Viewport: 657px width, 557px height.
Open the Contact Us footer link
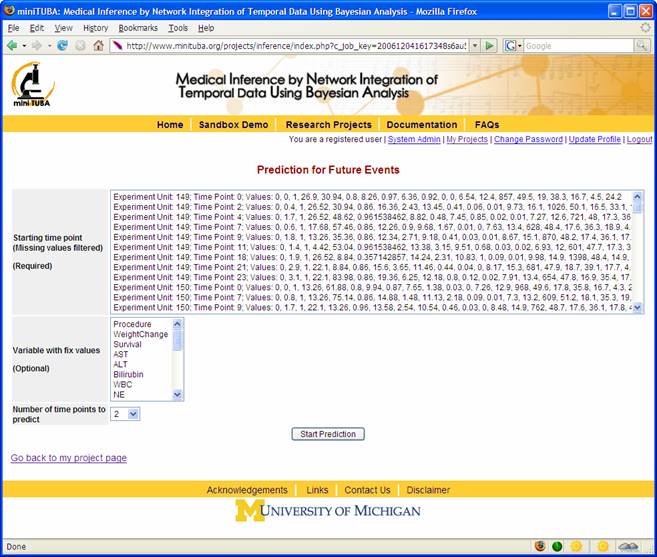pyautogui.click(x=367, y=490)
